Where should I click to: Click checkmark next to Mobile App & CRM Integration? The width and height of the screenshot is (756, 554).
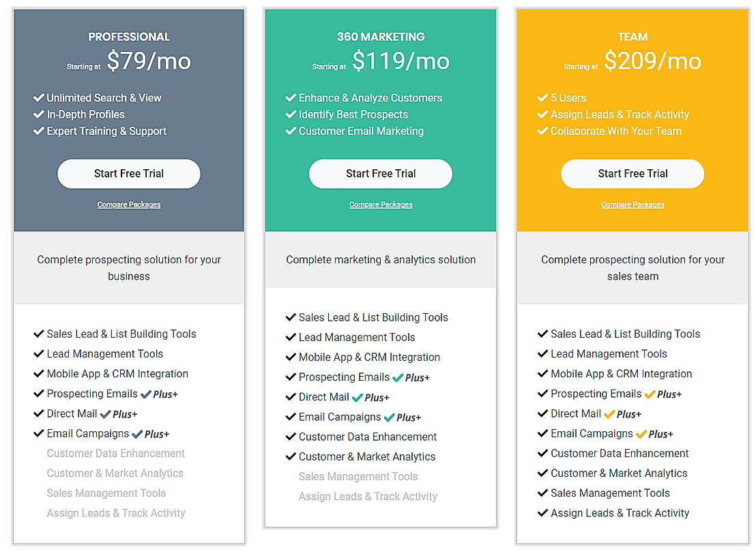point(39,374)
